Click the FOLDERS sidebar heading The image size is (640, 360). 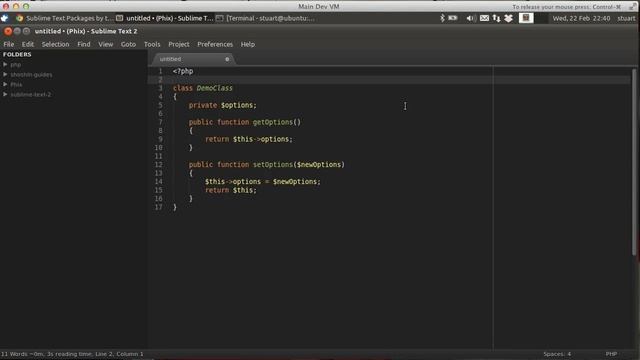(17, 54)
